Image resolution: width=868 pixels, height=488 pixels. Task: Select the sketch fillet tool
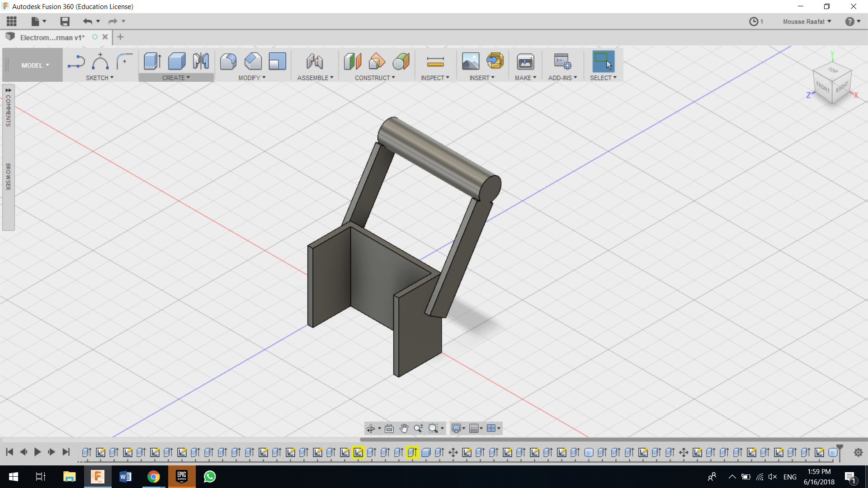point(124,61)
